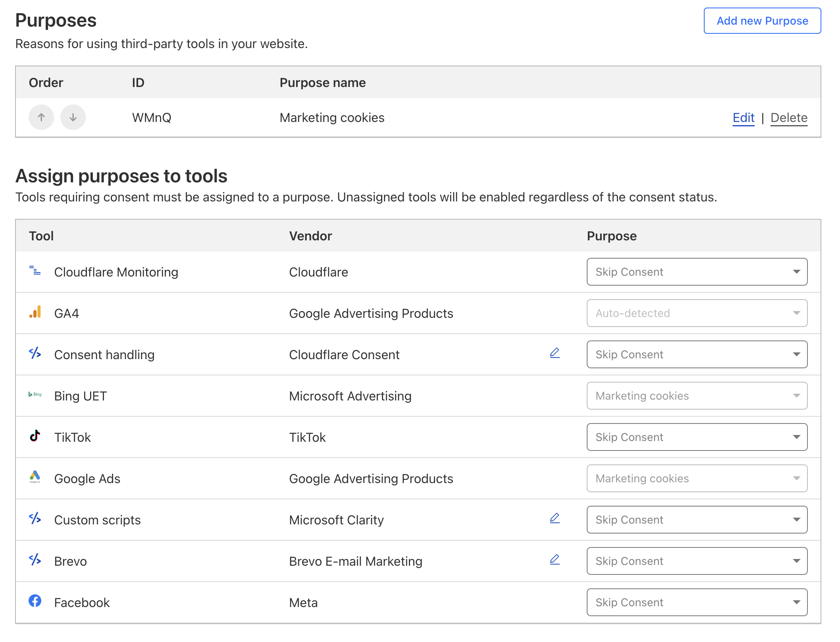
Task: Move Marketing cookies purpose up
Action: (41, 117)
